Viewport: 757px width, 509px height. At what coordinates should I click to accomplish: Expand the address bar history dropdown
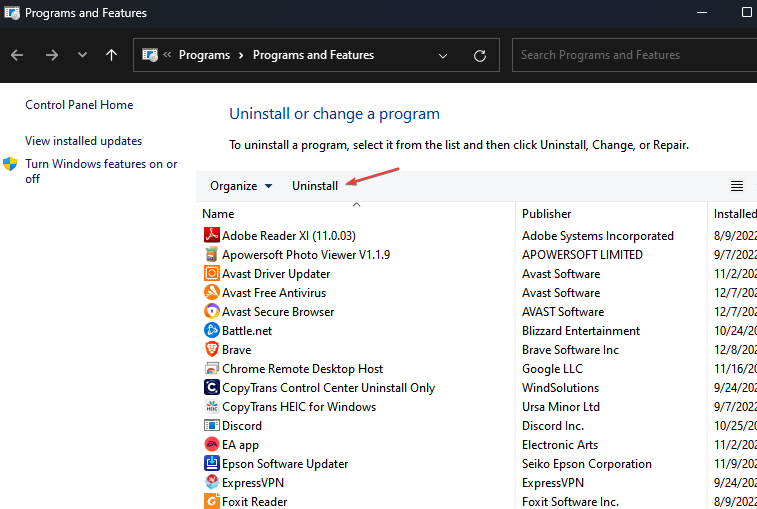pos(443,56)
